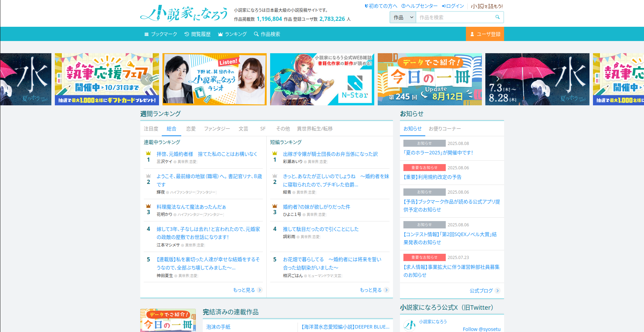The image size is (644, 332).
Task: Select the 総合 ranking tab
Action: click(x=172, y=129)
